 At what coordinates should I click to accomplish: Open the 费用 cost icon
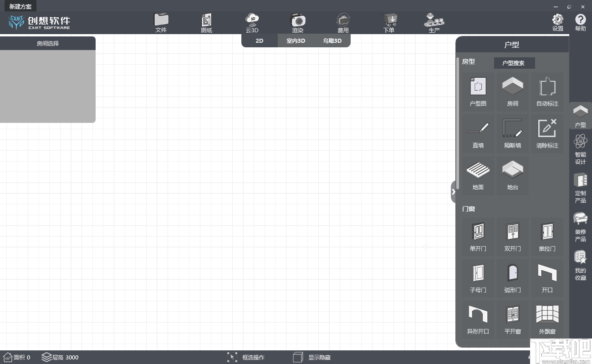tap(343, 23)
